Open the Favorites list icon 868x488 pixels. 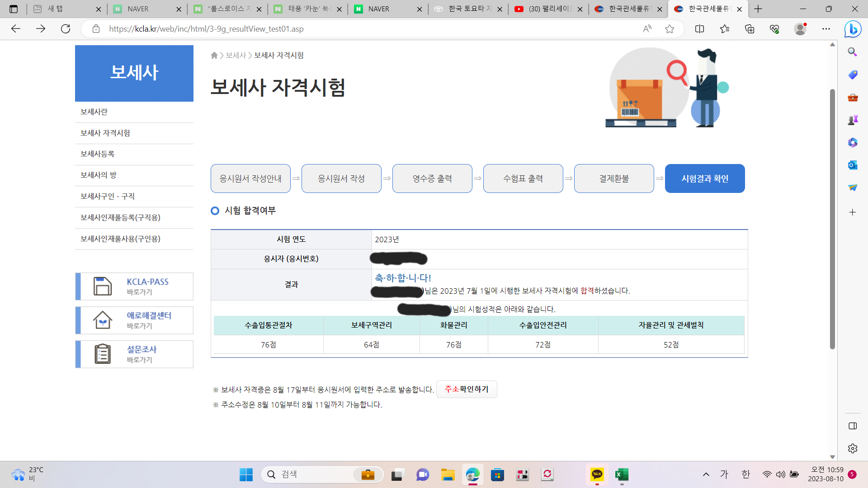click(725, 29)
